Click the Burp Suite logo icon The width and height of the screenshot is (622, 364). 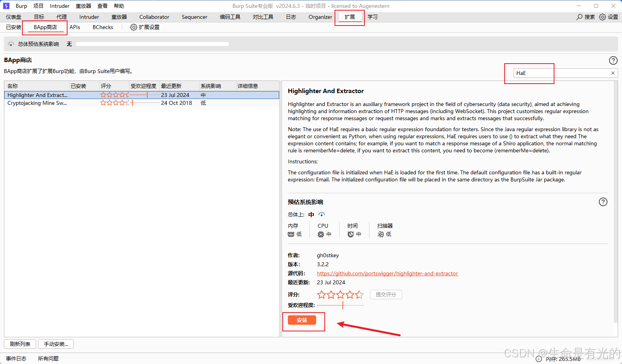pyautogui.click(x=6, y=6)
